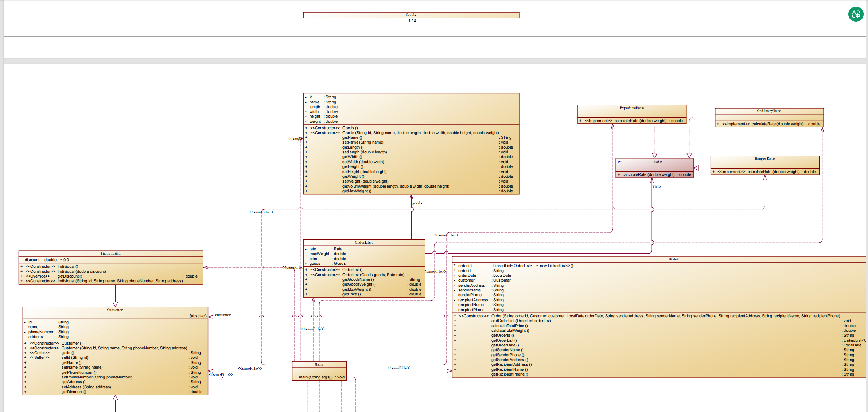Image resolution: width=868 pixels, height=412 pixels.
Task: Click the DangerRate class header
Action: [764, 158]
